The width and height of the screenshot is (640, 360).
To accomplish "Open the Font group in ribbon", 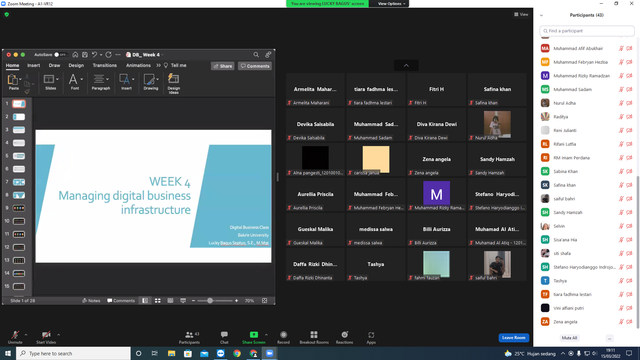I will click(75, 82).
